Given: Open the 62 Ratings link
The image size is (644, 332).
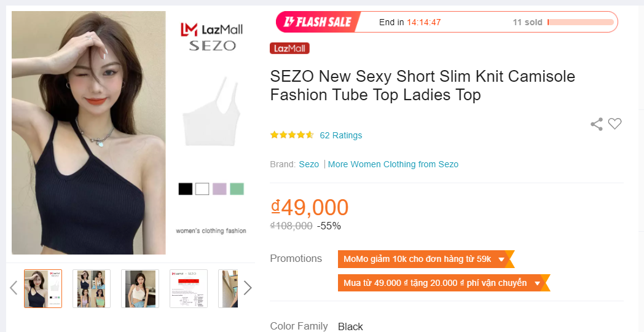Looking at the screenshot, I should 341,135.
